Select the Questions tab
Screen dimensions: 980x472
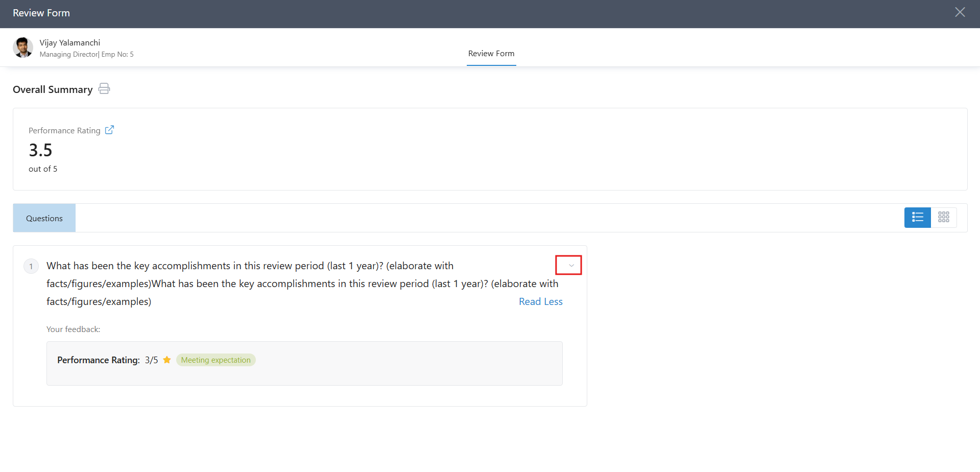[44, 218]
